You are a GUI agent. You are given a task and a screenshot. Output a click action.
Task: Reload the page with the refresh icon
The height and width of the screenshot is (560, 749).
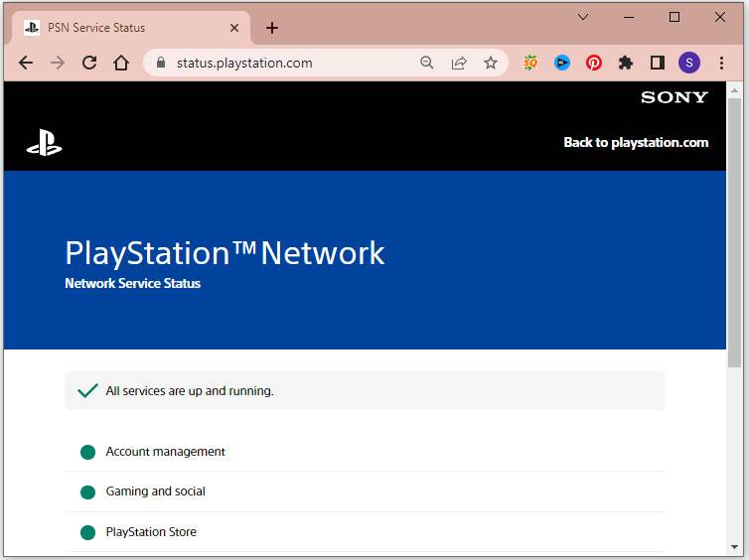click(x=89, y=63)
